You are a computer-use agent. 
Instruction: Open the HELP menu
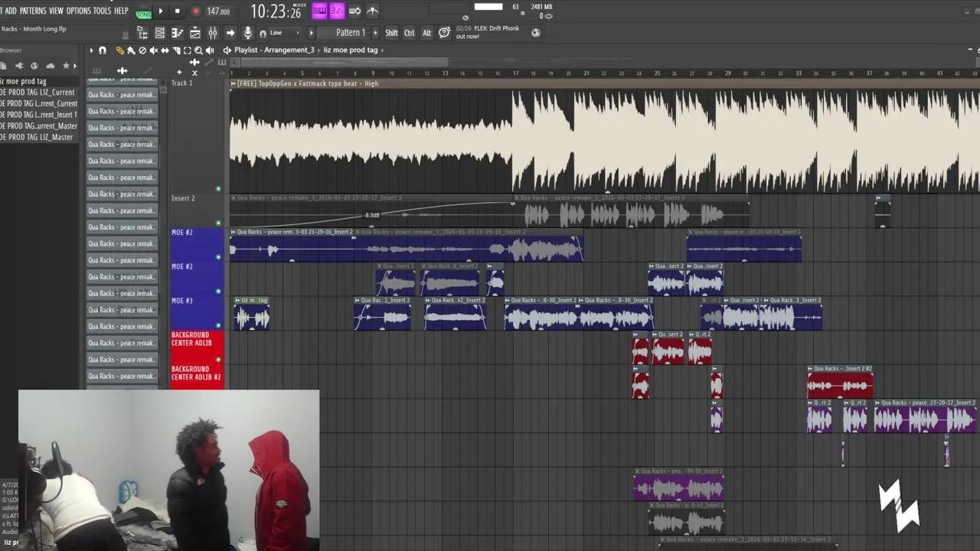coord(121,11)
